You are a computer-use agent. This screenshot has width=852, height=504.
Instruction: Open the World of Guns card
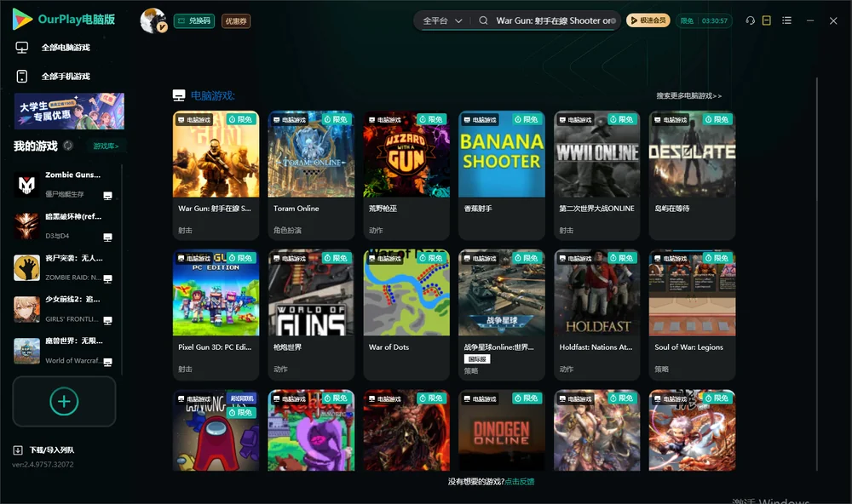coord(311,315)
